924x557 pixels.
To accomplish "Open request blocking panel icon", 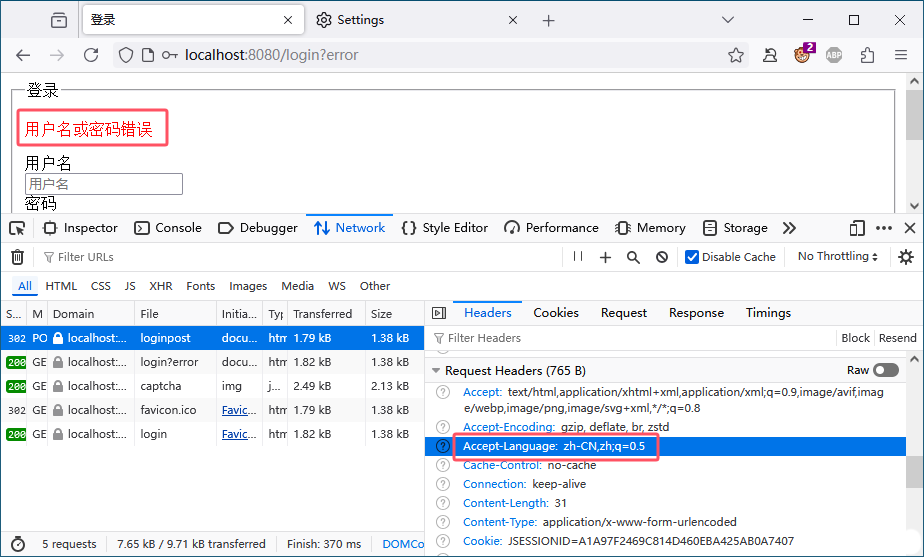I will point(662,257).
